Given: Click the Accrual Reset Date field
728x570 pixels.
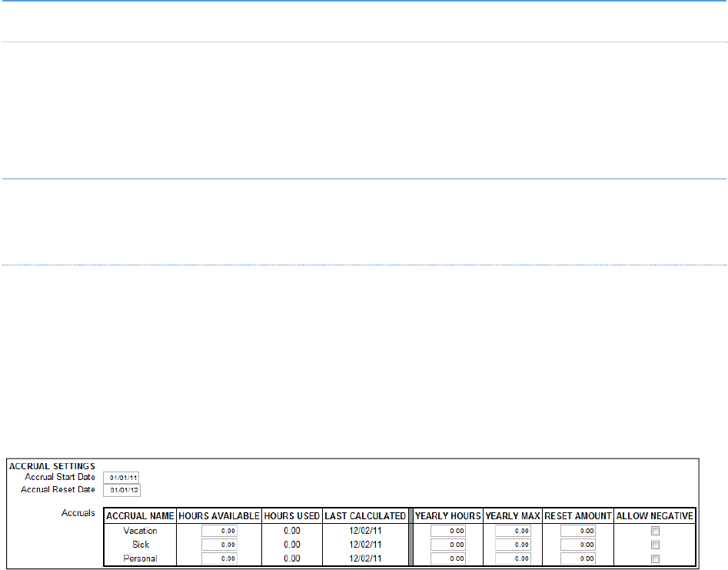Looking at the screenshot, I should click(121, 490).
